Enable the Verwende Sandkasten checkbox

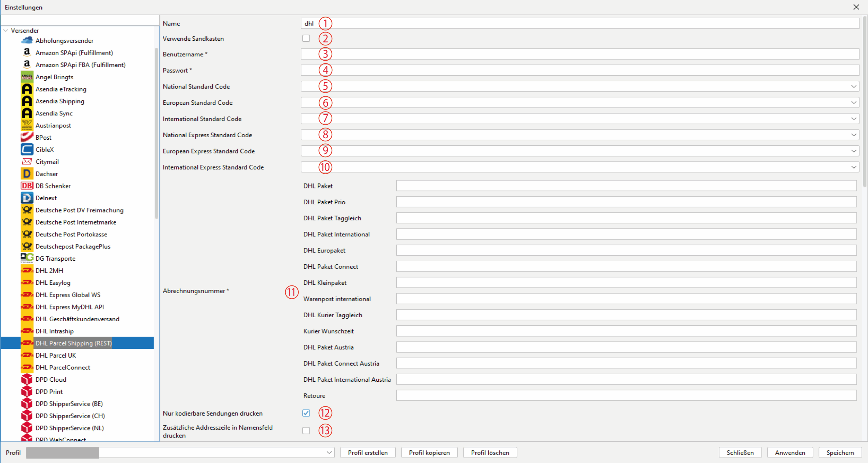[306, 38]
